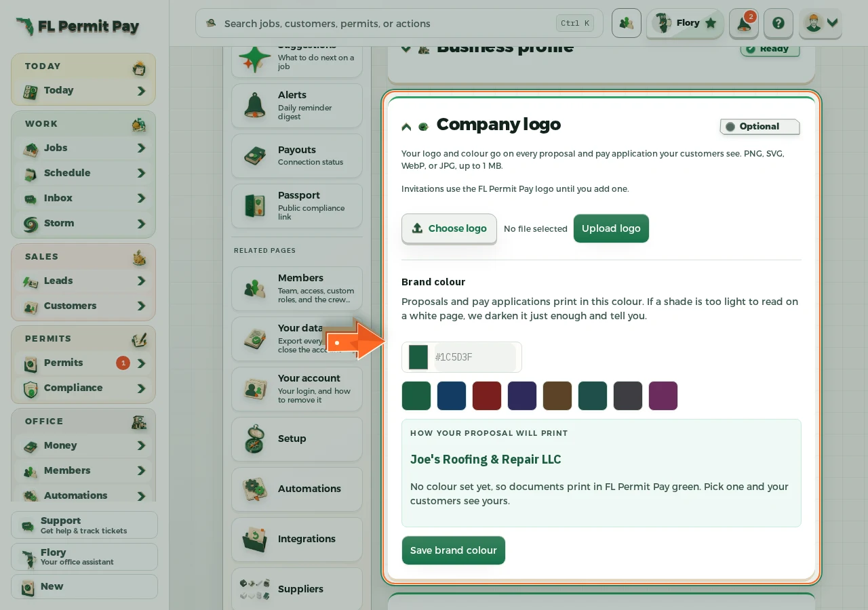Click the Permits sidebar icon
The image size is (868, 610).
click(30, 363)
